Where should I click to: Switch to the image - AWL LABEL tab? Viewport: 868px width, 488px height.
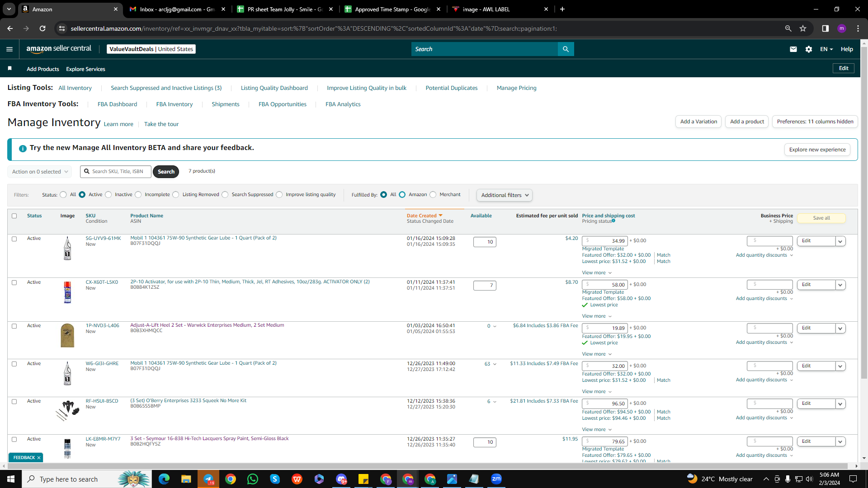500,9
